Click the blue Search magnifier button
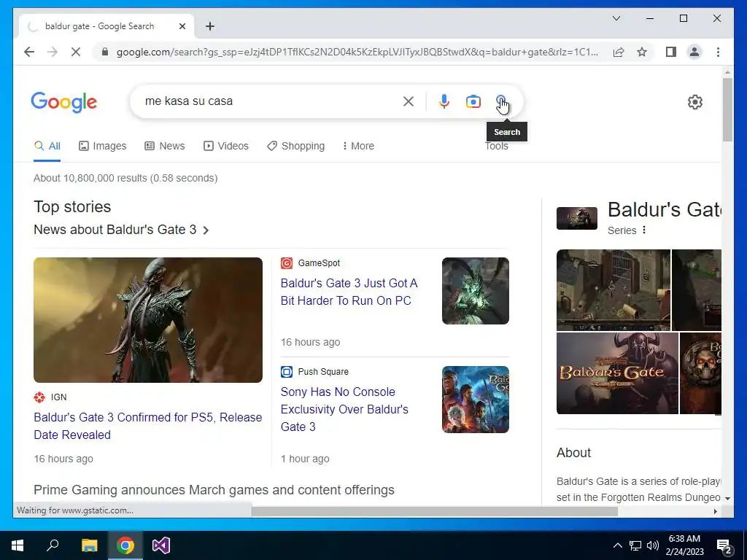 click(x=500, y=101)
